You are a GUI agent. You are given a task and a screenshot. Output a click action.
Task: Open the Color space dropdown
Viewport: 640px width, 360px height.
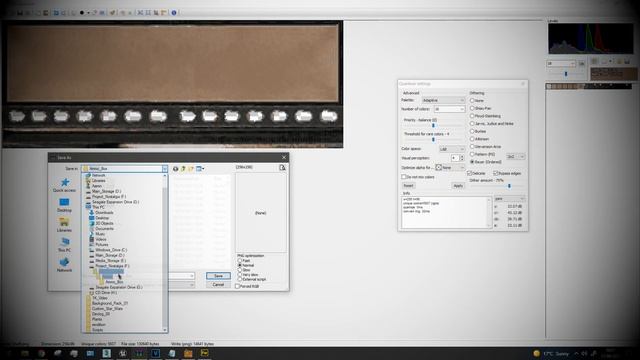click(452, 149)
